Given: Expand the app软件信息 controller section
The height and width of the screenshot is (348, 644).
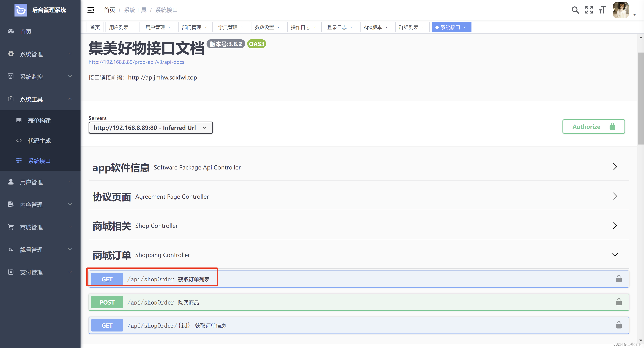Looking at the screenshot, I should pyautogui.click(x=615, y=167).
